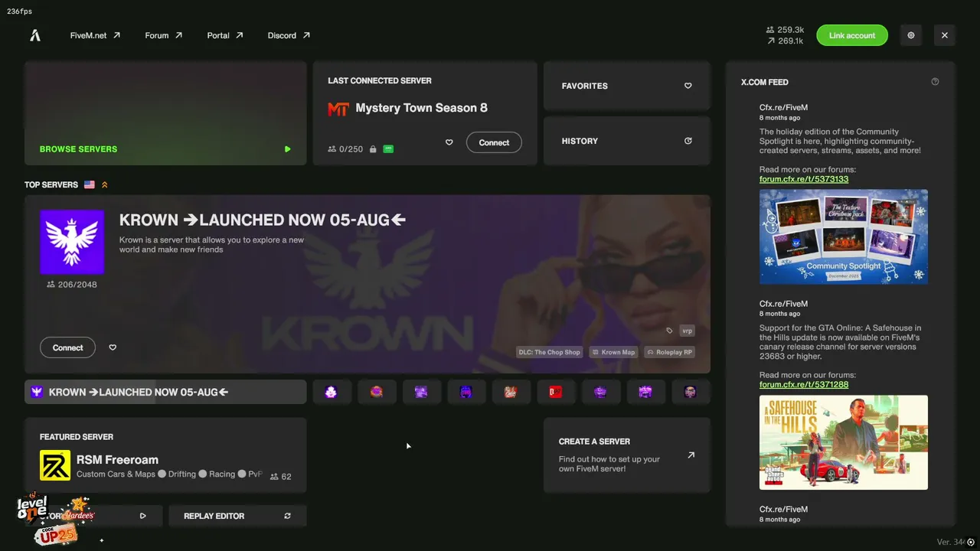Click the FiveM logo in the header

click(35, 35)
